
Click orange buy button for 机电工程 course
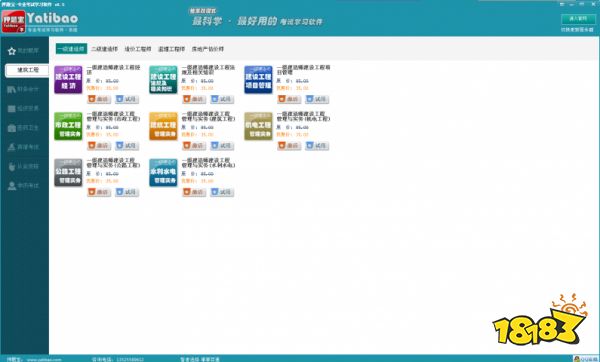[289, 145]
